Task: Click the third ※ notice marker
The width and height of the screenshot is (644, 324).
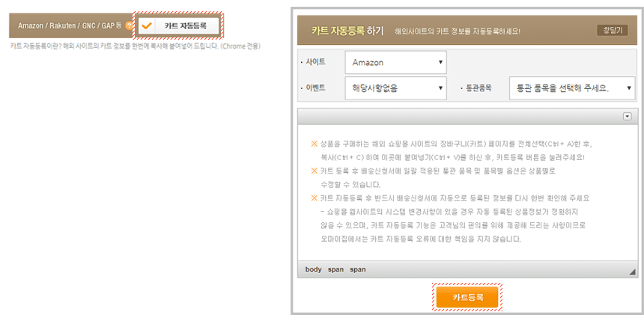Action: (x=314, y=198)
